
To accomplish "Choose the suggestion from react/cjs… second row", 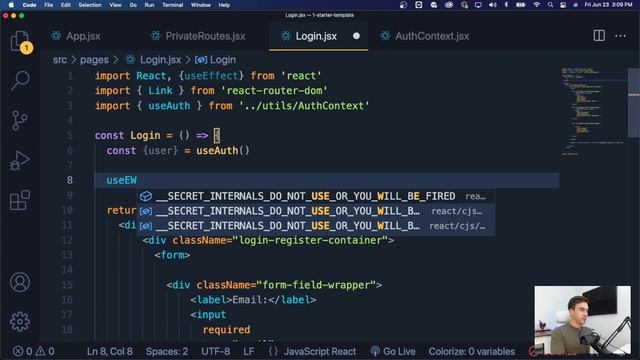I will 316,211.
